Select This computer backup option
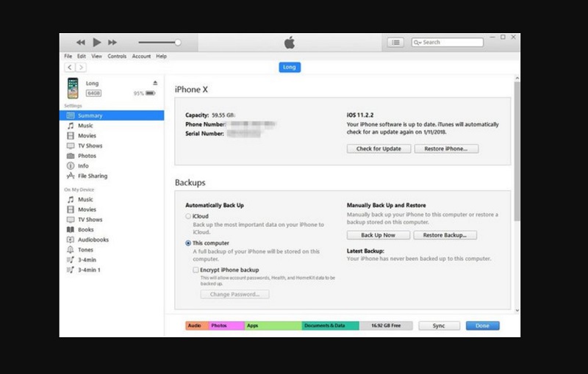The image size is (588, 374). [188, 243]
